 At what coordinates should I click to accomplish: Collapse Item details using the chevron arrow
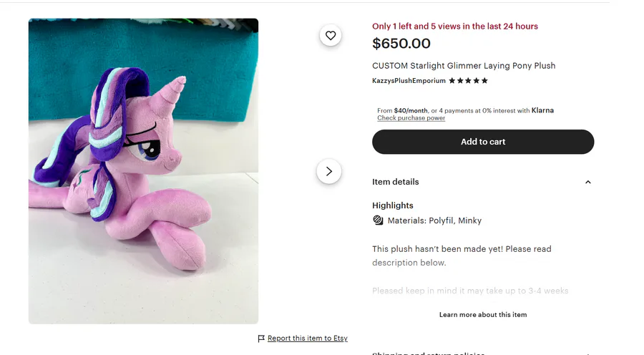click(588, 182)
